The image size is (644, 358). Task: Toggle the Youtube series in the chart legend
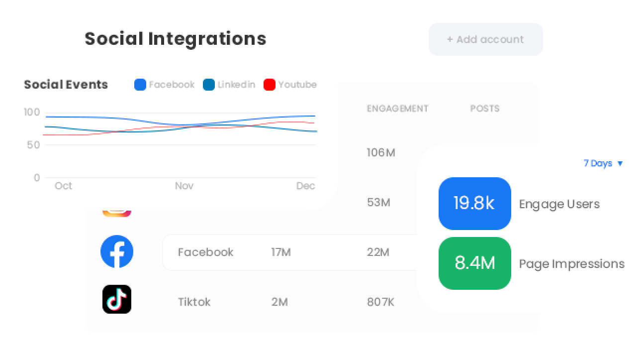290,85
